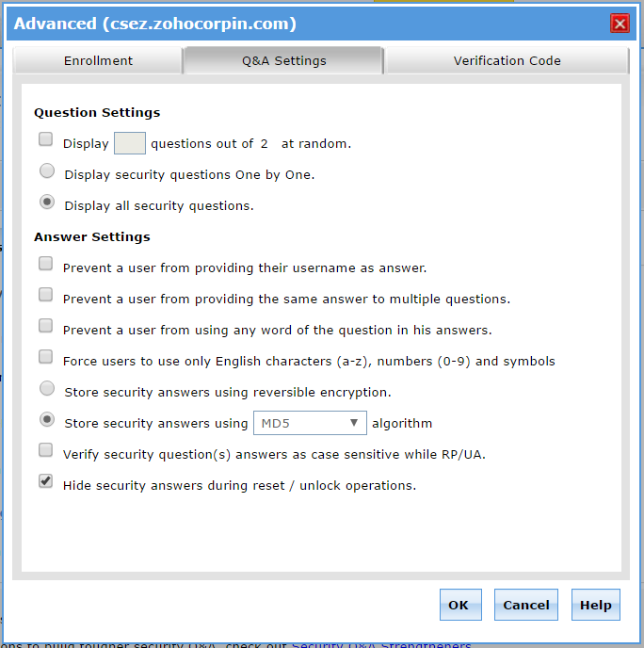
Task: Check prevent username as answer option
Action: (x=45, y=264)
